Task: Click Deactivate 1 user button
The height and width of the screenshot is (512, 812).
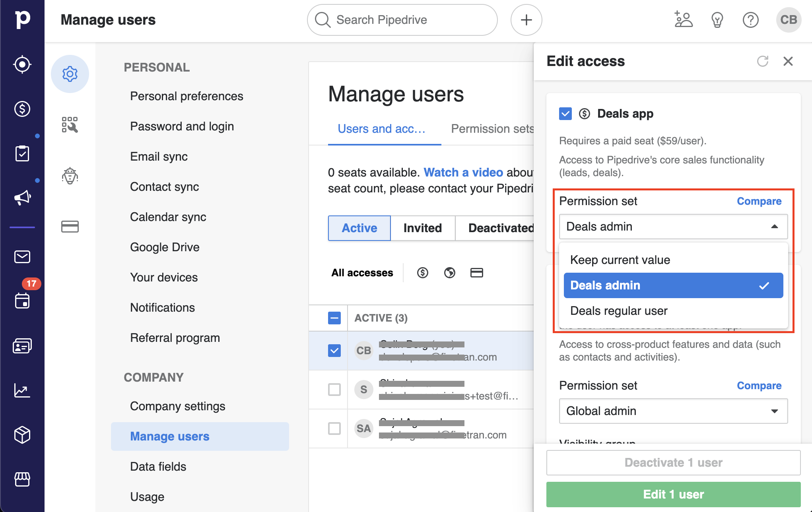Action: (673, 463)
